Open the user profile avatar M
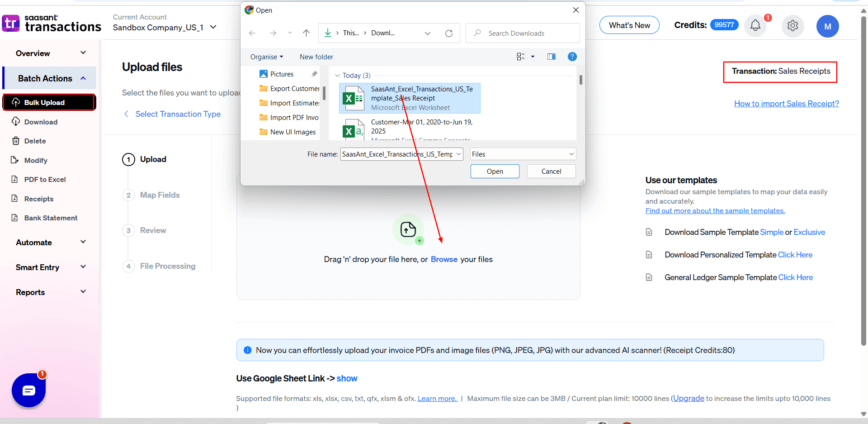This screenshot has width=868, height=424. tap(827, 26)
